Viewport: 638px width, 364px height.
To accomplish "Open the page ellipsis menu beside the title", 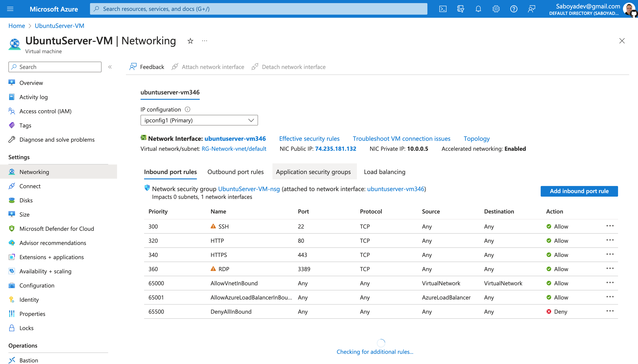I will tap(204, 41).
